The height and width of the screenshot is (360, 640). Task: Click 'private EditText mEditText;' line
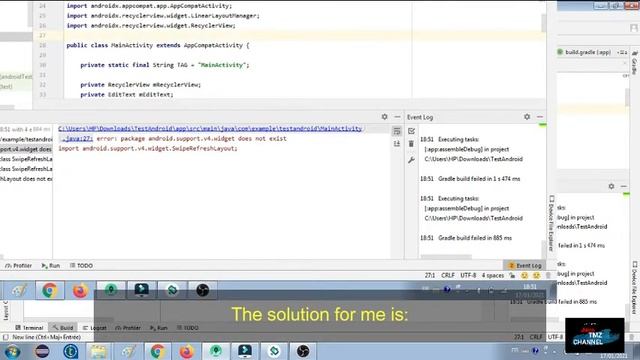pos(127,95)
